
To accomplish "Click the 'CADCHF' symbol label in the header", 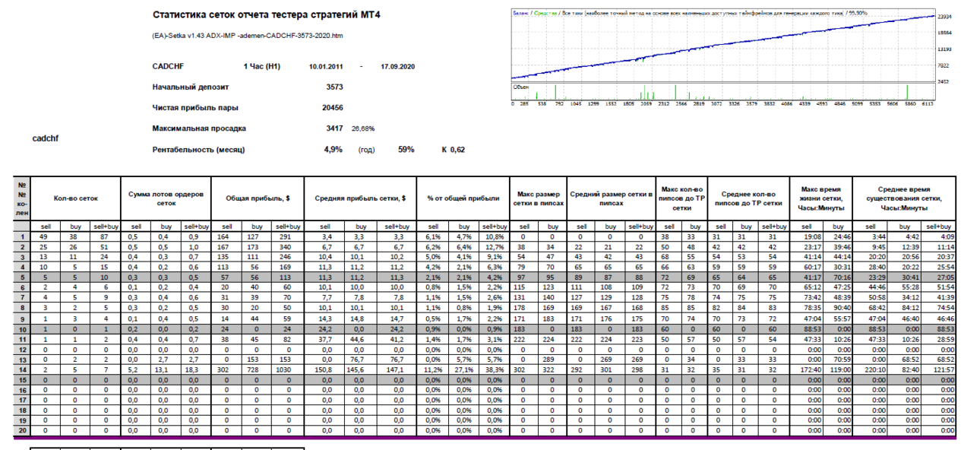I will tap(168, 67).
